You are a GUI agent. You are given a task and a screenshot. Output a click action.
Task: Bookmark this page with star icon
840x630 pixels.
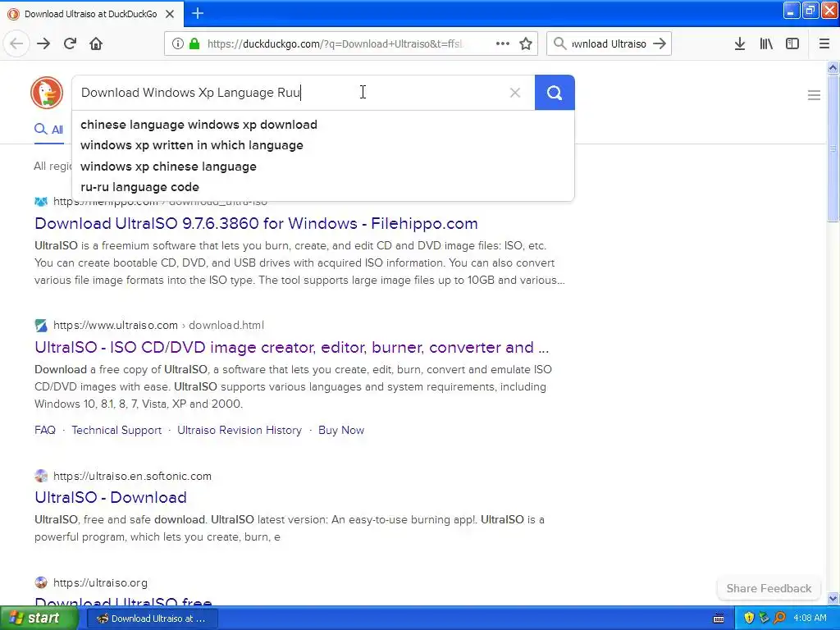pyautogui.click(x=526, y=43)
